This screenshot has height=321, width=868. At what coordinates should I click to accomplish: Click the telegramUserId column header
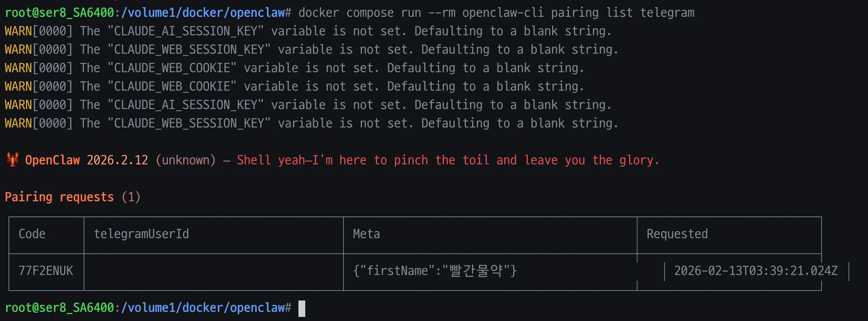pyautogui.click(x=141, y=234)
